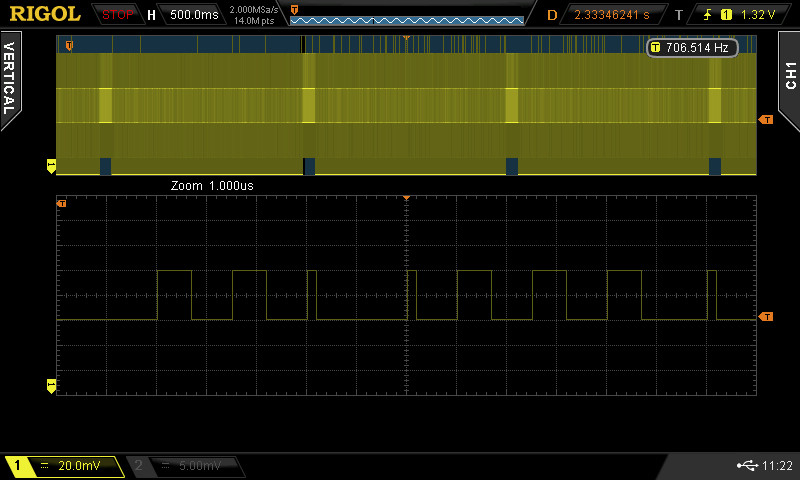Screen dimensions: 800x480
Task: Click channel 1 ground marker in zoom window
Action: tap(51, 385)
